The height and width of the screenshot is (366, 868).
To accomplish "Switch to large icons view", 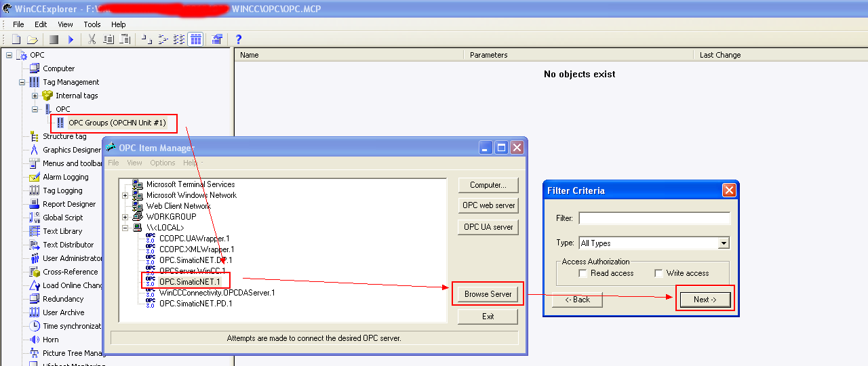I will tap(146, 40).
